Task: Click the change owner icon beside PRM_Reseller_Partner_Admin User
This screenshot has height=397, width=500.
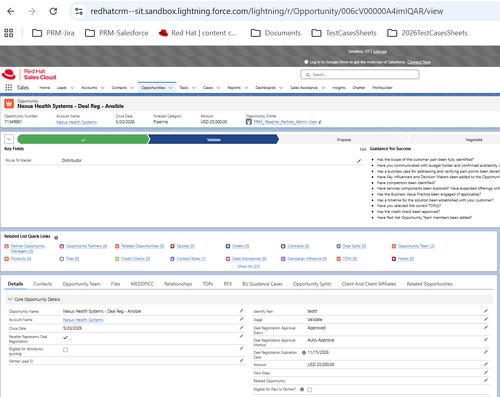Action: pos(320,122)
